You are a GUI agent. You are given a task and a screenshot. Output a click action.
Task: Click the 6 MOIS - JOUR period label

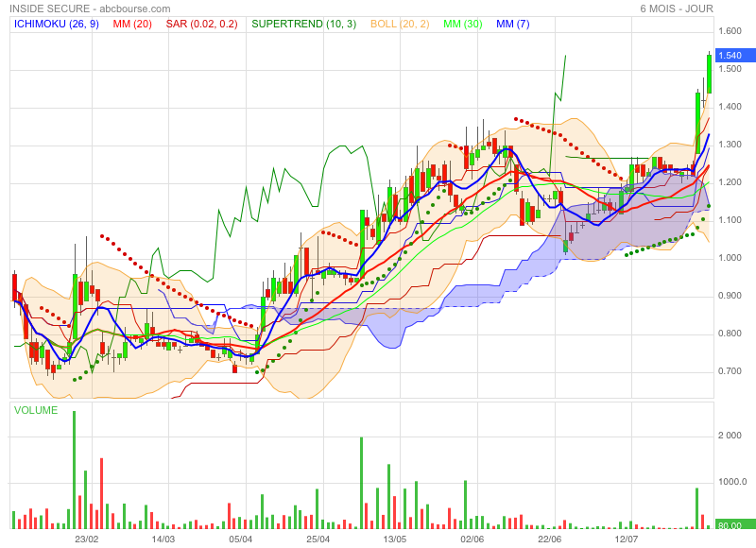tap(677, 9)
